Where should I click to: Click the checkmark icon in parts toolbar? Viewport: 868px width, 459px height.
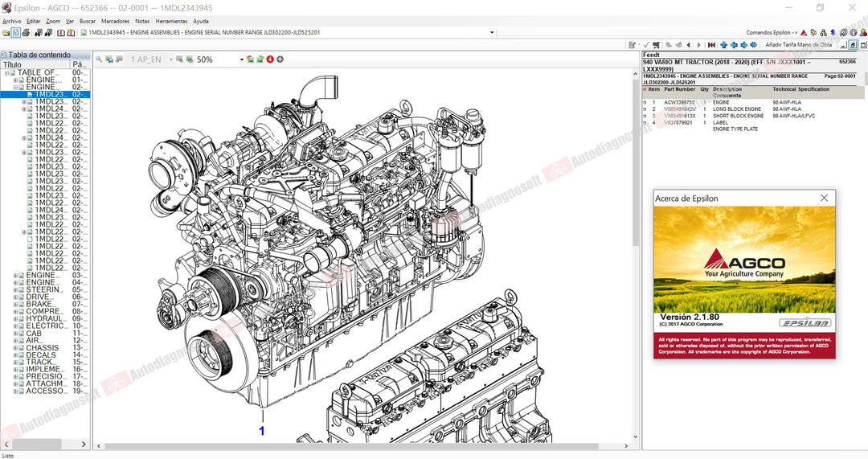(x=646, y=45)
